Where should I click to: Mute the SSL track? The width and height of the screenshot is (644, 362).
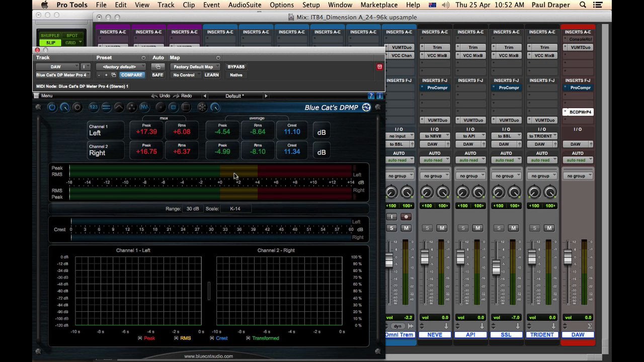(513, 228)
